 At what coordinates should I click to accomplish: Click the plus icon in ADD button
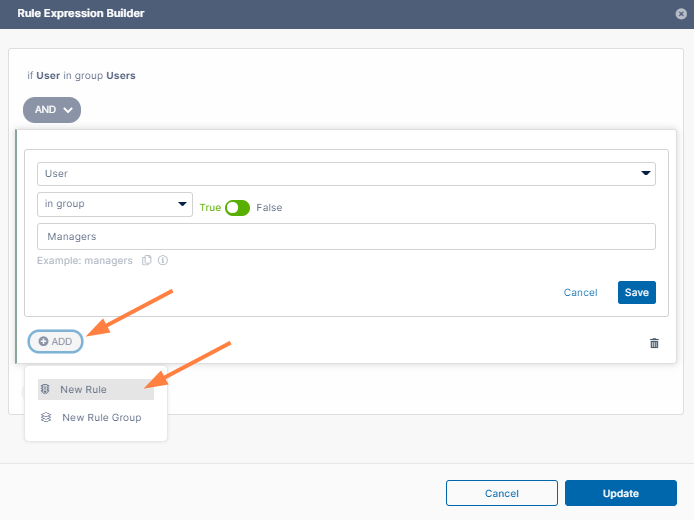click(44, 342)
